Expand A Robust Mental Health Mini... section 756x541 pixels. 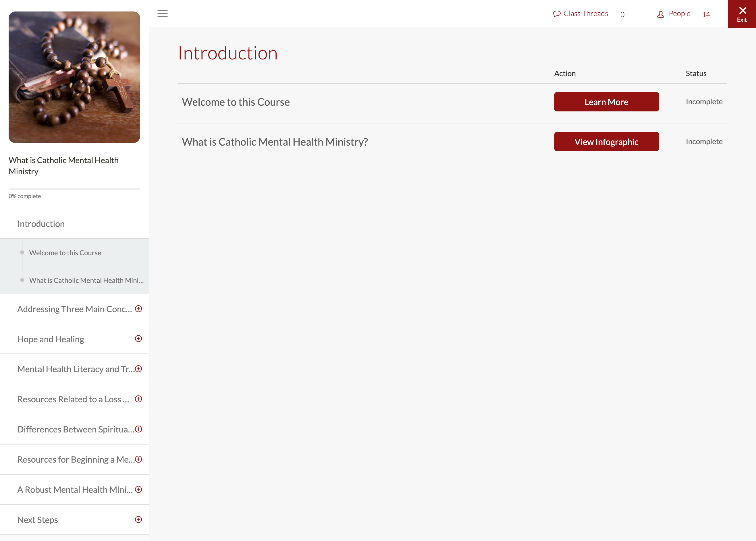point(138,489)
